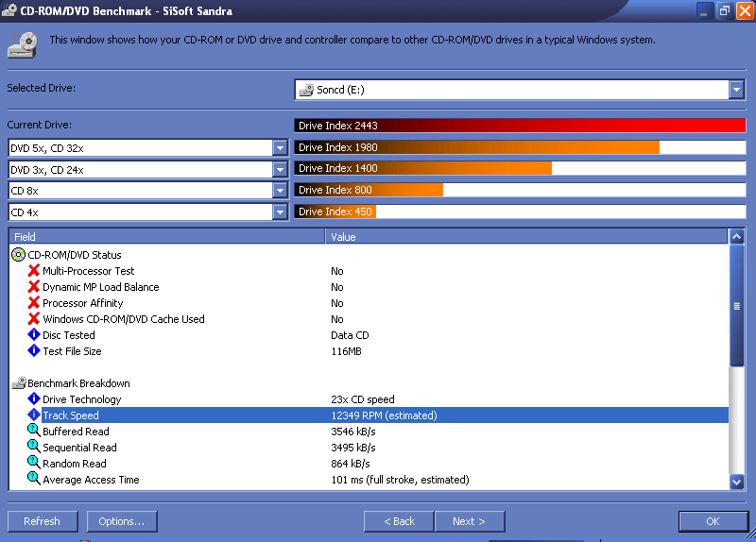Select the Average Access Time row

click(x=91, y=480)
